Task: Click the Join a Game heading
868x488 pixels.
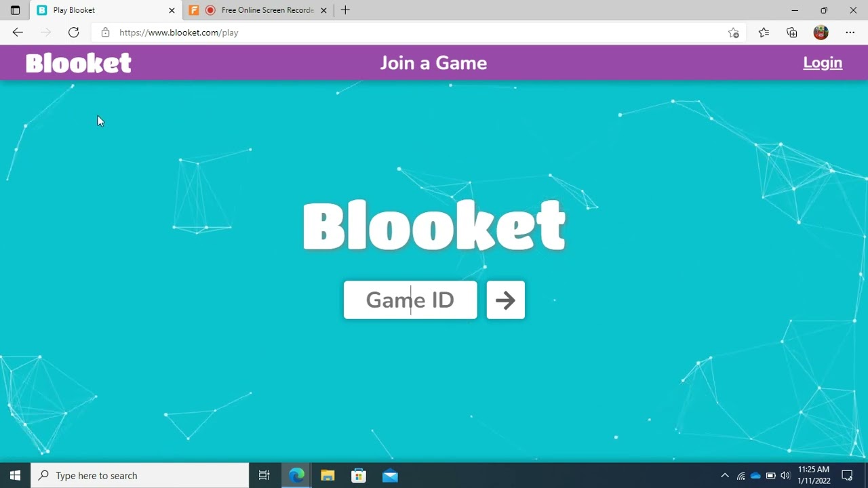Action: point(434,63)
